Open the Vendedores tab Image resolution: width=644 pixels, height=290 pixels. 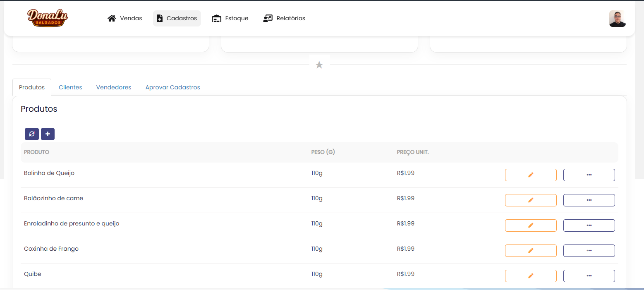(114, 87)
